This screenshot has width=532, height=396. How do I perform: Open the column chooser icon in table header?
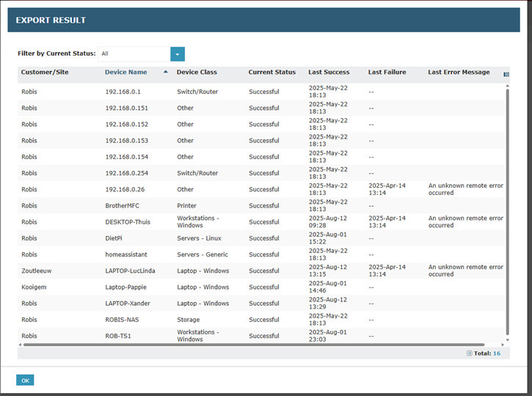tap(506, 74)
